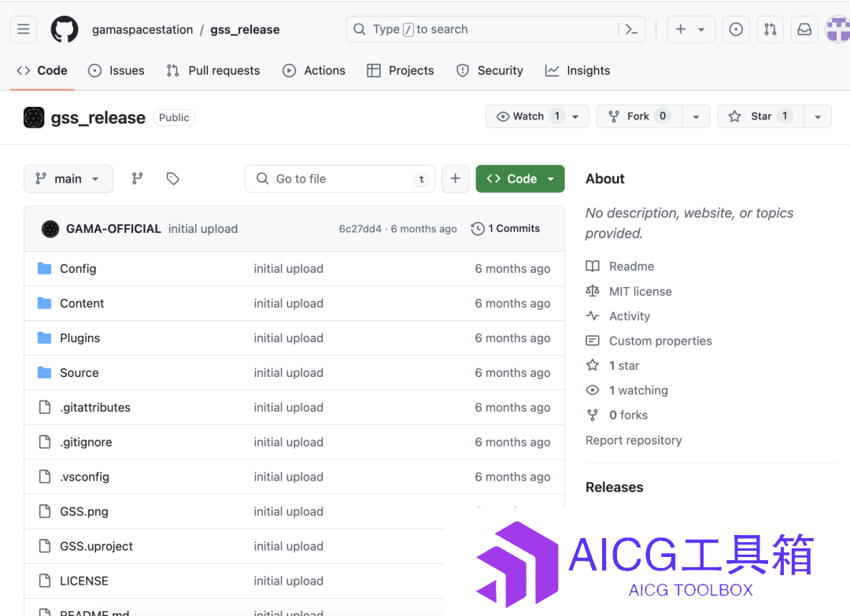This screenshot has height=616, width=850.
Task: Switch to the Security tab
Action: tap(490, 71)
